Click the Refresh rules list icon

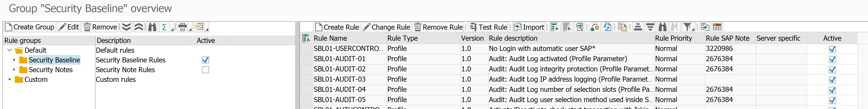tap(607, 27)
